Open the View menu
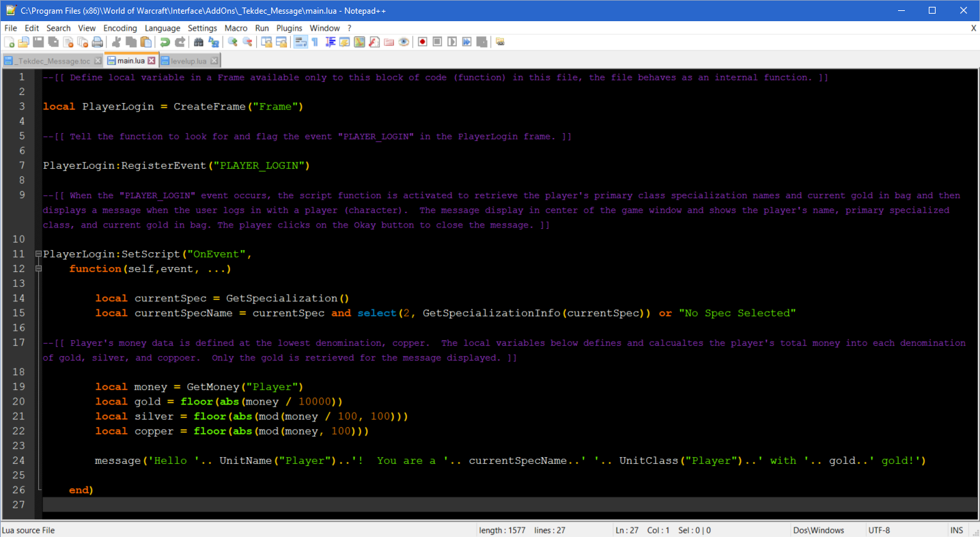This screenshot has height=537, width=980. [87, 28]
